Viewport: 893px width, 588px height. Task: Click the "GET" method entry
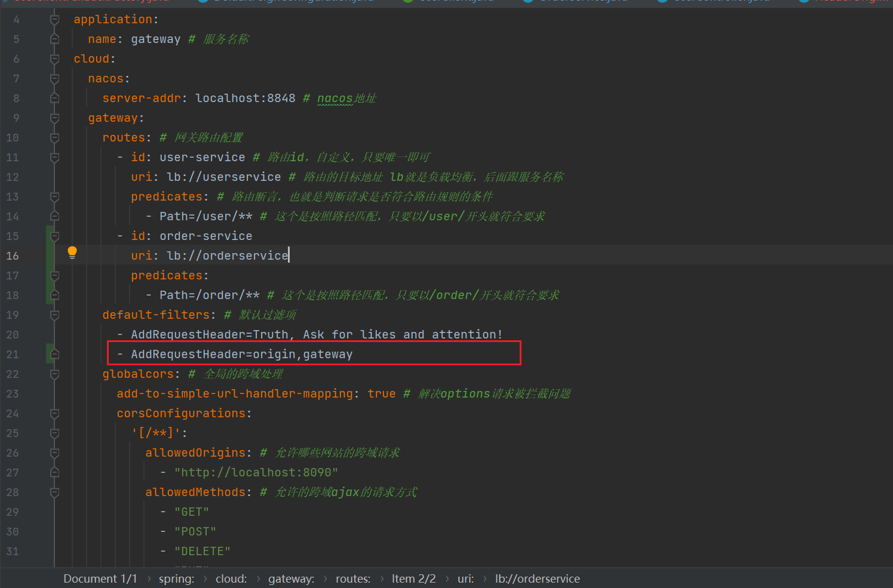coord(192,512)
